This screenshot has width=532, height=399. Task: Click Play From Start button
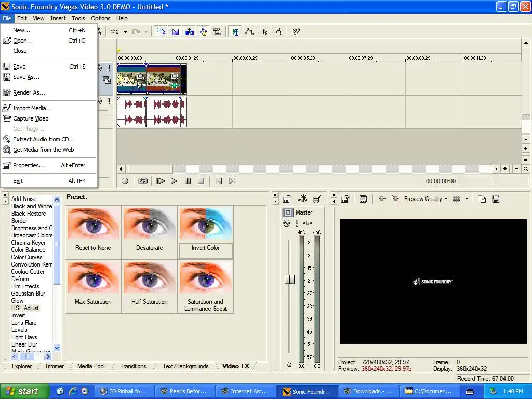[161, 181]
